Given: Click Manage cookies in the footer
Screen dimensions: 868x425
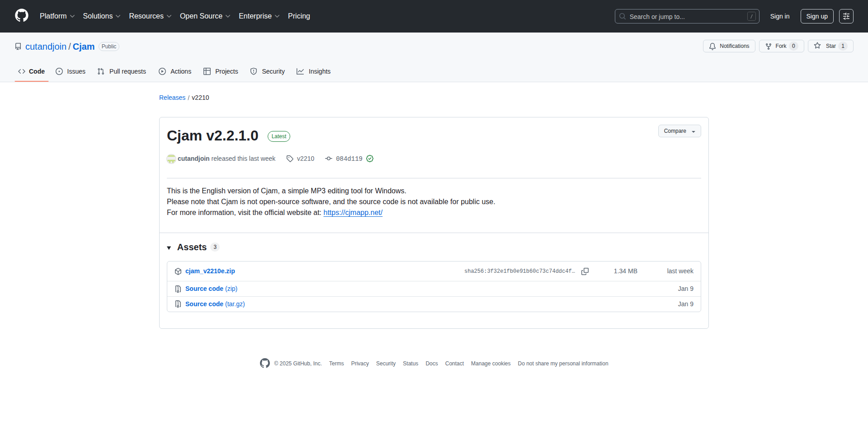Looking at the screenshot, I should click(x=491, y=364).
